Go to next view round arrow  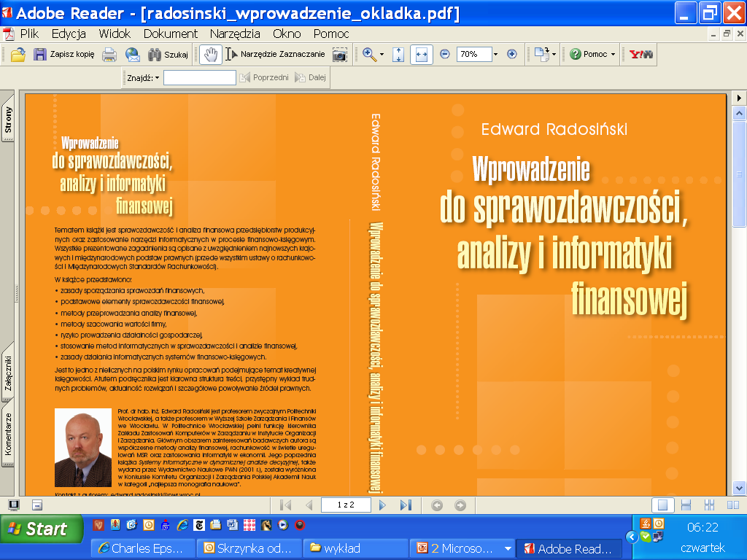pyautogui.click(x=460, y=505)
